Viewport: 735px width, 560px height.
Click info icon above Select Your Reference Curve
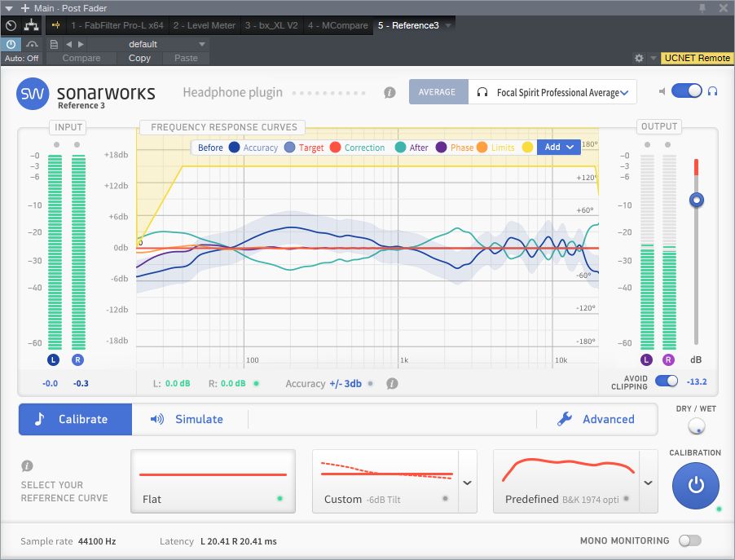click(27, 465)
